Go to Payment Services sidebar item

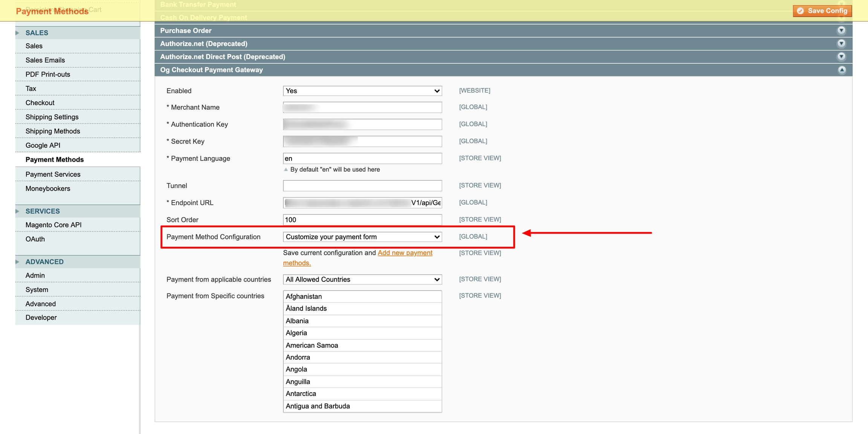point(53,174)
